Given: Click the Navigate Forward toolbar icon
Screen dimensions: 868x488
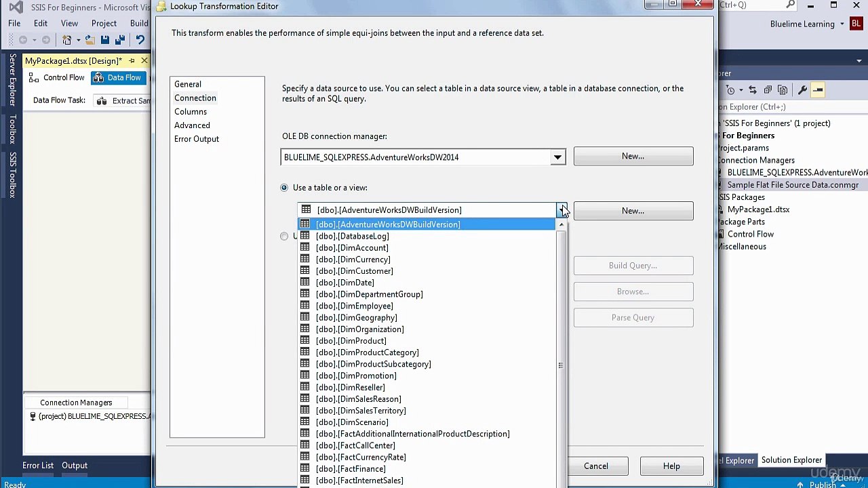Looking at the screenshot, I should click(46, 40).
